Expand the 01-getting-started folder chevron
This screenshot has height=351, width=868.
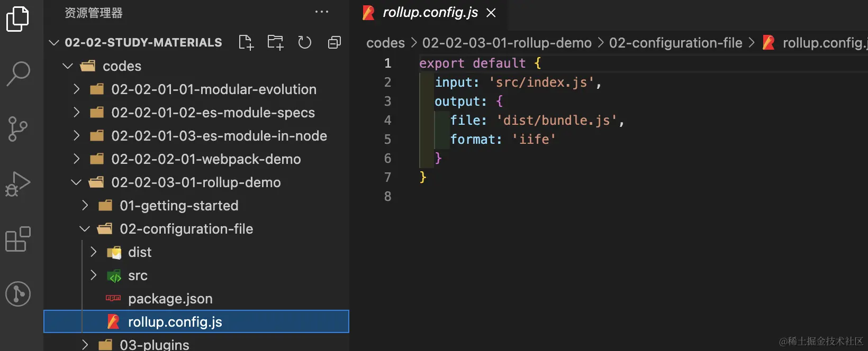pos(85,205)
